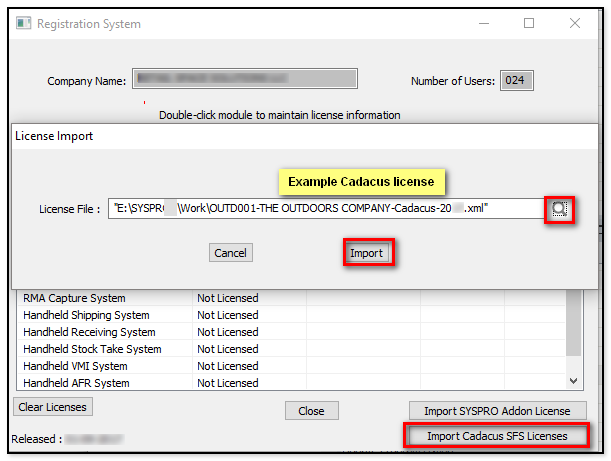Click the Company Name field
Image resolution: width=611 pixels, height=461 pixels.
pyautogui.click(x=244, y=80)
